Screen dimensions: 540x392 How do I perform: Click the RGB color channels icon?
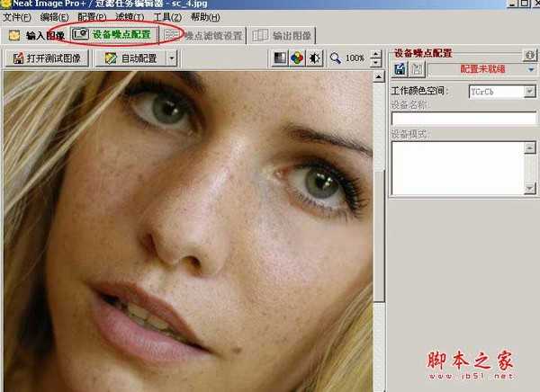pos(297,58)
